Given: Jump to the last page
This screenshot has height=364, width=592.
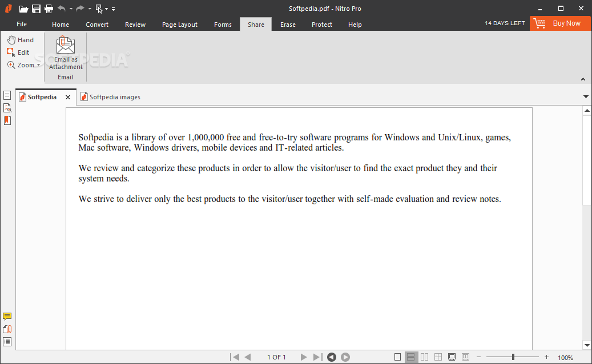Looking at the screenshot, I should point(317,357).
